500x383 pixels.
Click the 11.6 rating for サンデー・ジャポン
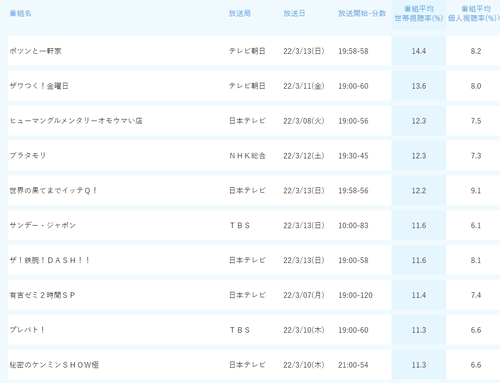tap(419, 225)
